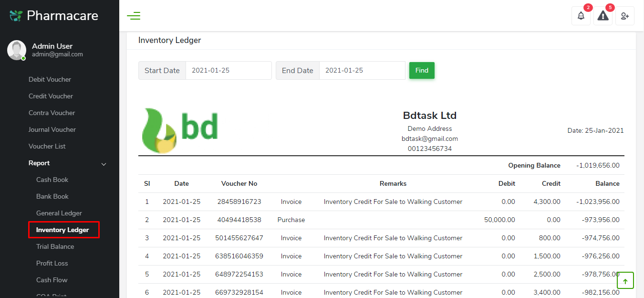Open the Admin User profile avatar
The height and width of the screenshot is (298, 644).
point(16,50)
